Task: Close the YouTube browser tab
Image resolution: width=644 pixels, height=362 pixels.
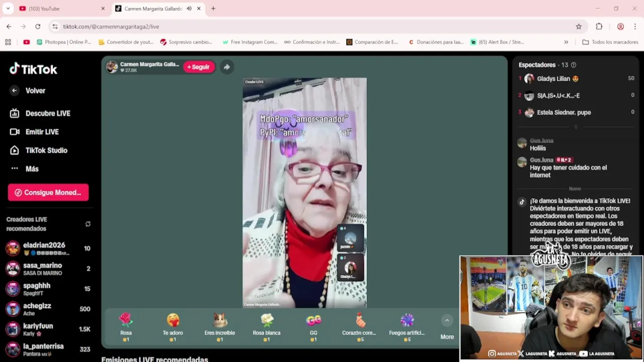Action: point(103,9)
